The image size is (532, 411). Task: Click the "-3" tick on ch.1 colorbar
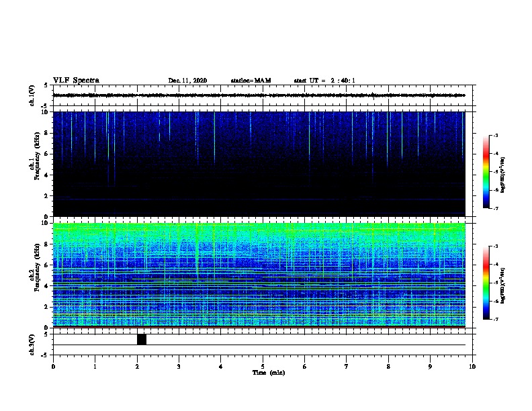[495, 135]
